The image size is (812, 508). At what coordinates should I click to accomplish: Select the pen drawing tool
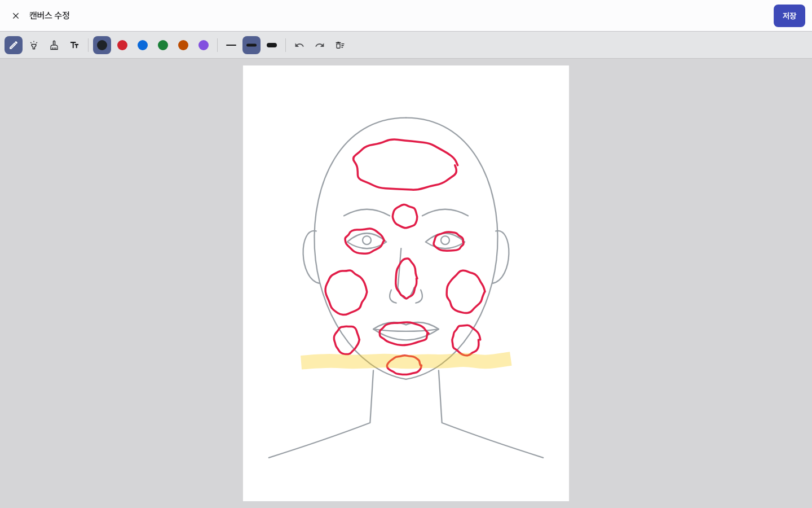pyautogui.click(x=14, y=45)
